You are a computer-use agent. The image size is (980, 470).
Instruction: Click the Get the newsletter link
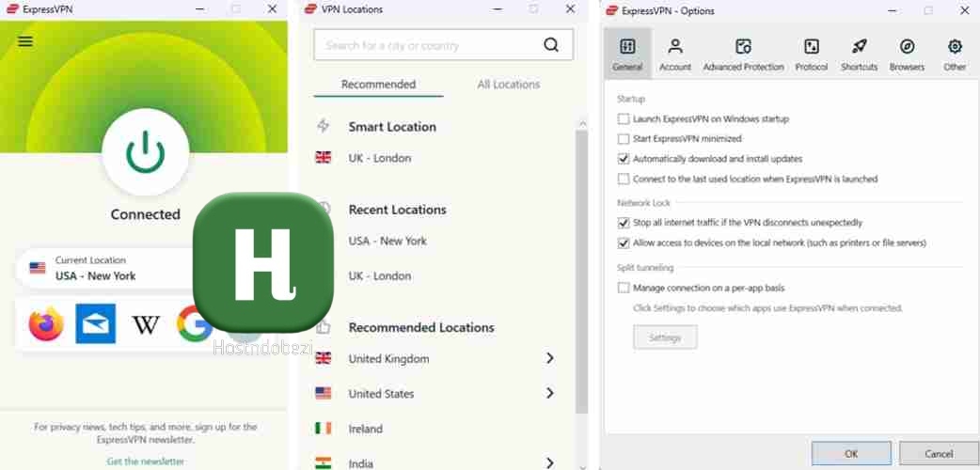146,462
